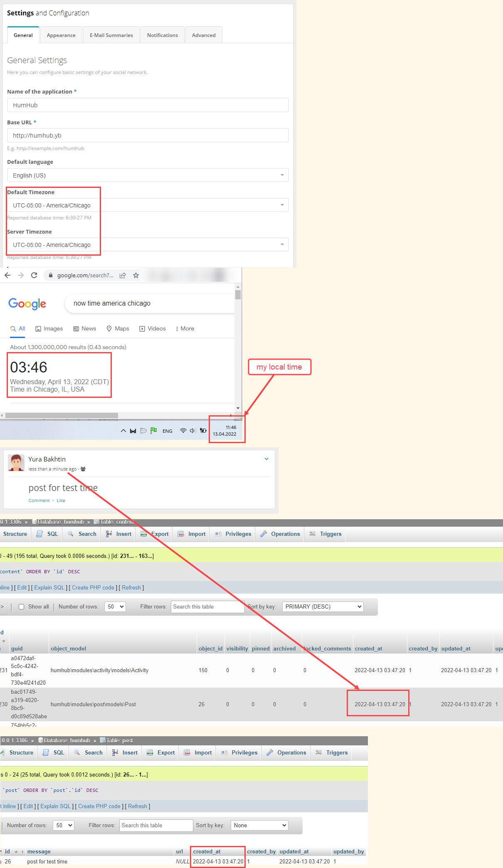This screenshot has height=868, width=503.
Task: Click the Google logo
Action: [x=27, y=304]
